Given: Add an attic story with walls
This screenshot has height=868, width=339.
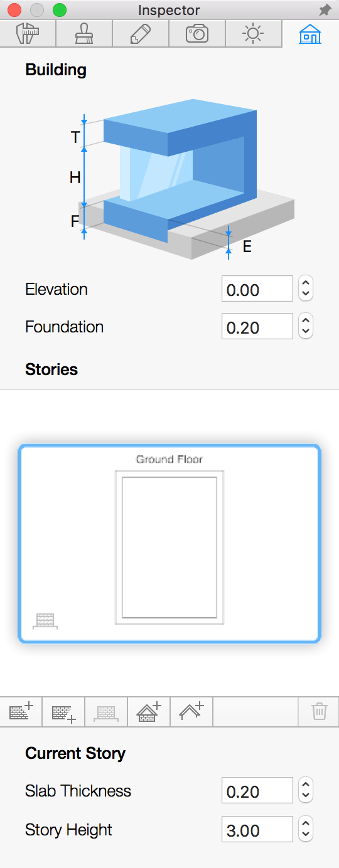Looking at the screenshot, I should pos(149,712).
